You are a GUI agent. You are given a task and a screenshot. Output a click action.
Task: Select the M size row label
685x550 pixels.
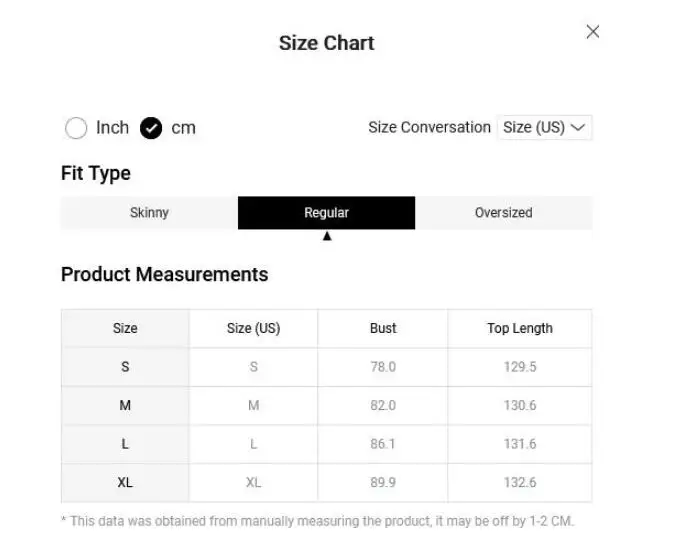(125, 405)
